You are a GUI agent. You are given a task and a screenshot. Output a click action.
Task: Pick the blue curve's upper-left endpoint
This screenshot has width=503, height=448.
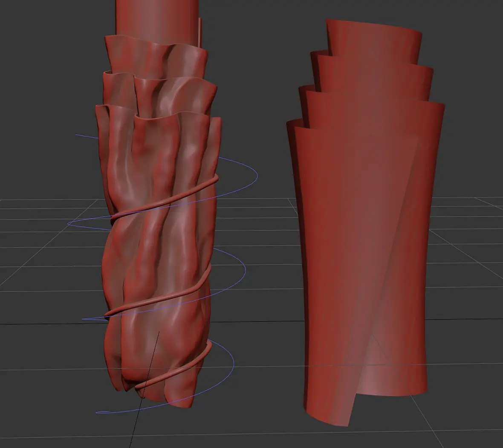coord(76,135)
